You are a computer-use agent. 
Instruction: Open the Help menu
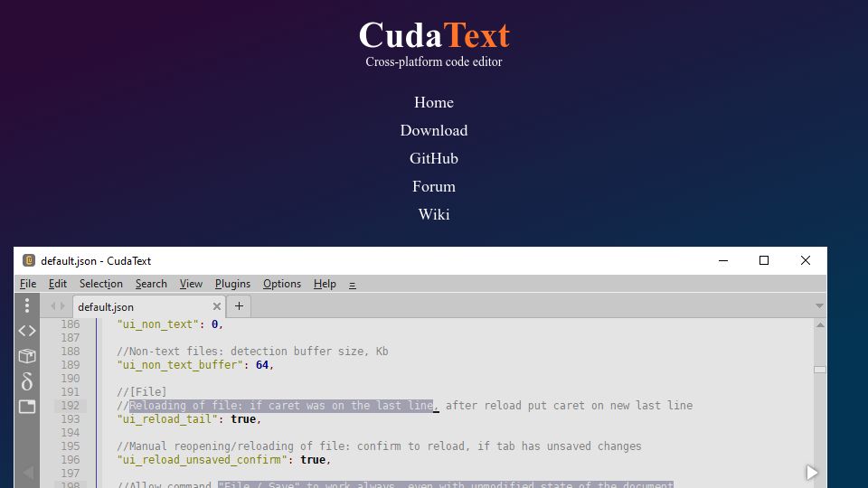coord(325,284)
